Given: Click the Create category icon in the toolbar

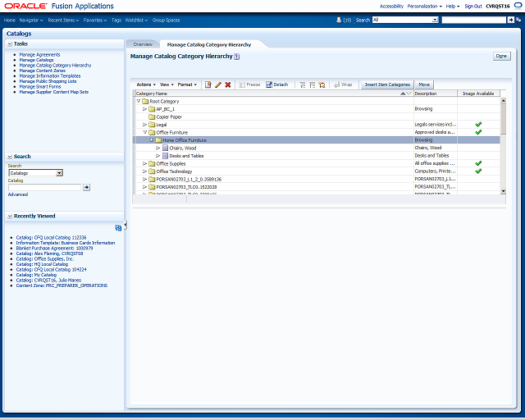Looking at the screenshot, I should coord(208,84).
